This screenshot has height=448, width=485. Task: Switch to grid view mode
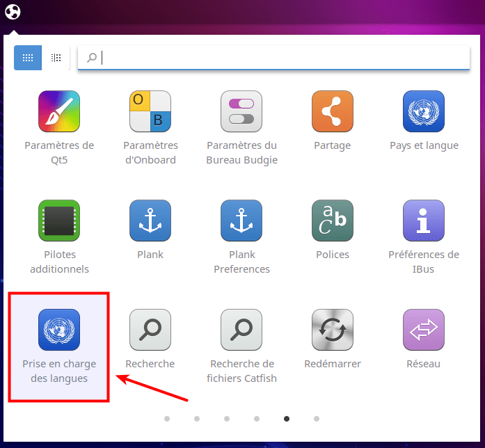click(28, 58)
